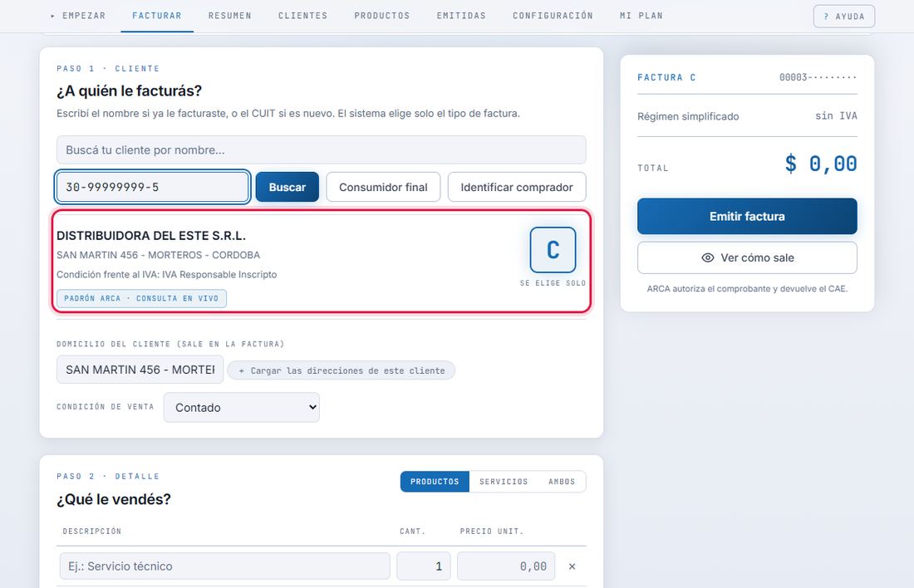The image size is (914, 588).
Task: Click the Padrón ARCA consulta en vivo tag
Action: coord(141,298)
